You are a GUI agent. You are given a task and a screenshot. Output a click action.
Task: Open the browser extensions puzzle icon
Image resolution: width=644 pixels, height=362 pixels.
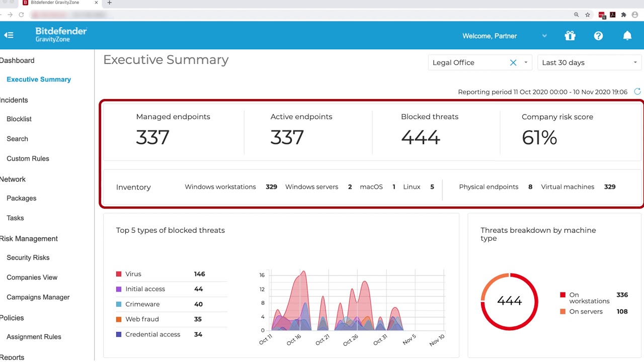624,15
